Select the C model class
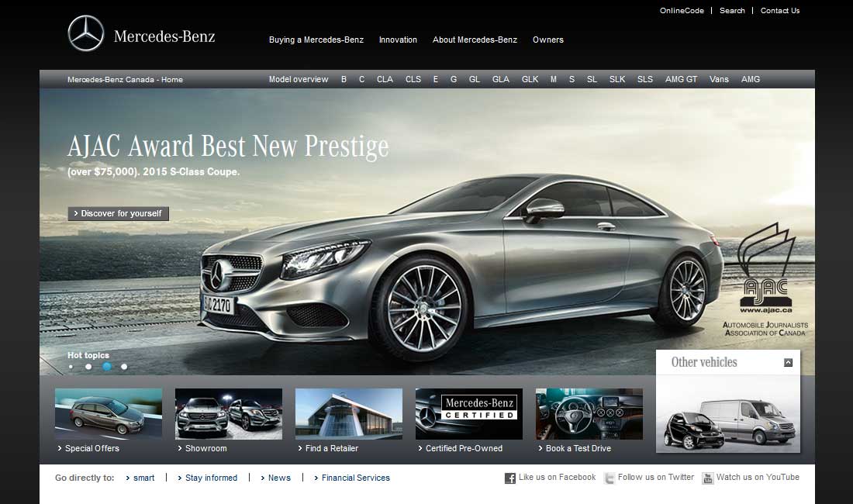This screenshot has height=504, width=853. pyautogui.click(x=362, y=79)
